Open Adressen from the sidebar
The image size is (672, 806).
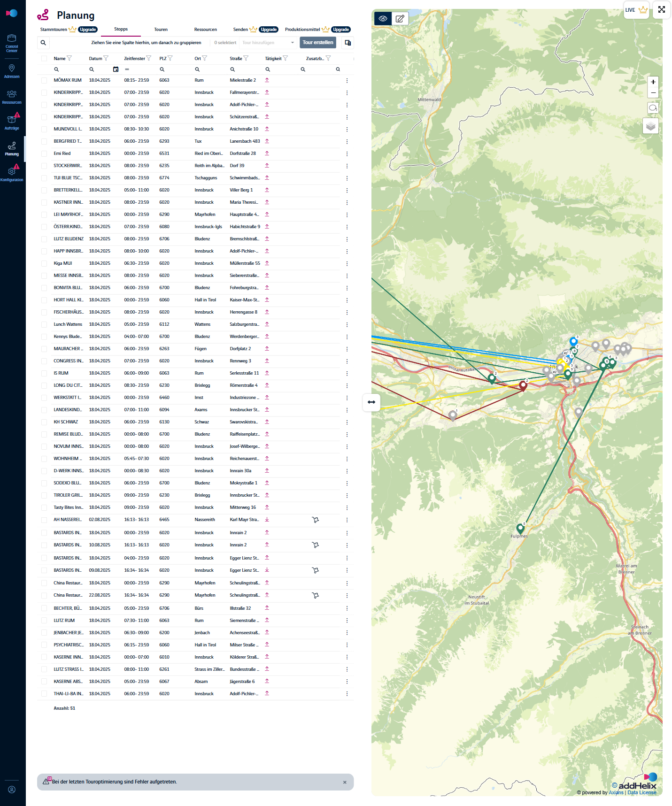point(12,71)
